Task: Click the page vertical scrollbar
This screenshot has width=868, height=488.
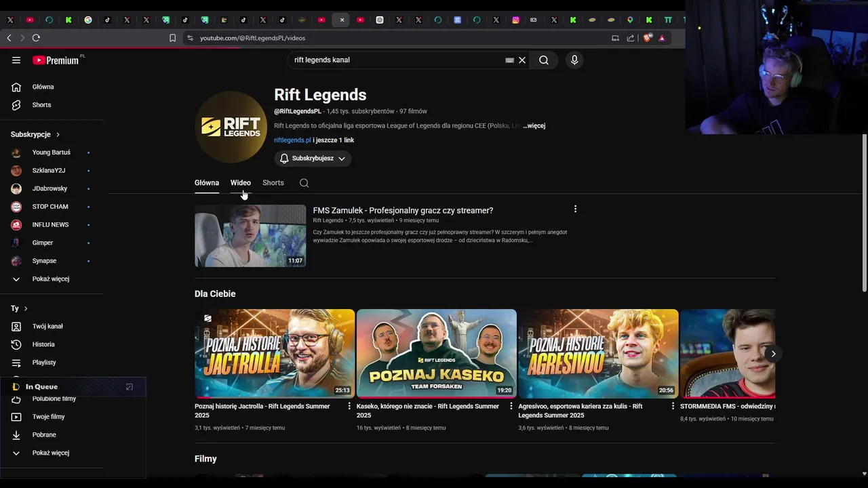Action: [864, 213]
